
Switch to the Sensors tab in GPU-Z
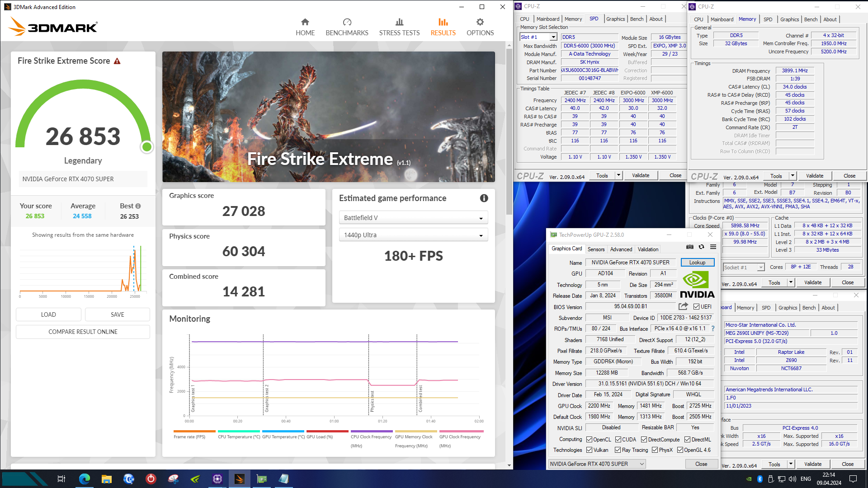click(596, 249)
